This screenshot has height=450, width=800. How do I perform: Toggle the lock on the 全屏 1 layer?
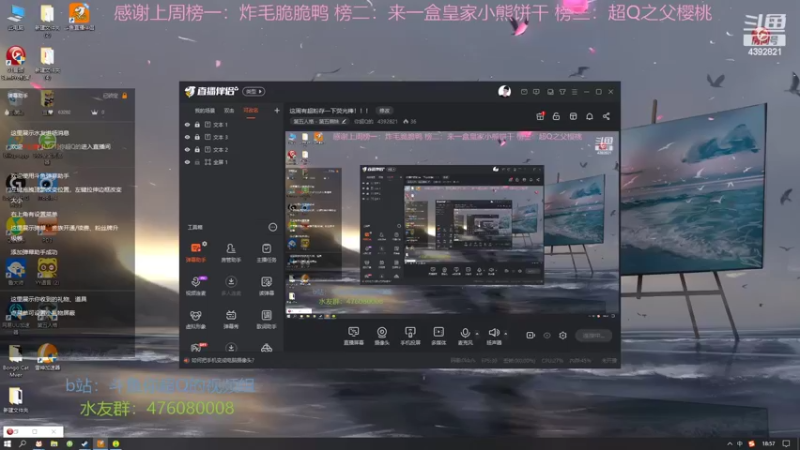tap(197, 162)
